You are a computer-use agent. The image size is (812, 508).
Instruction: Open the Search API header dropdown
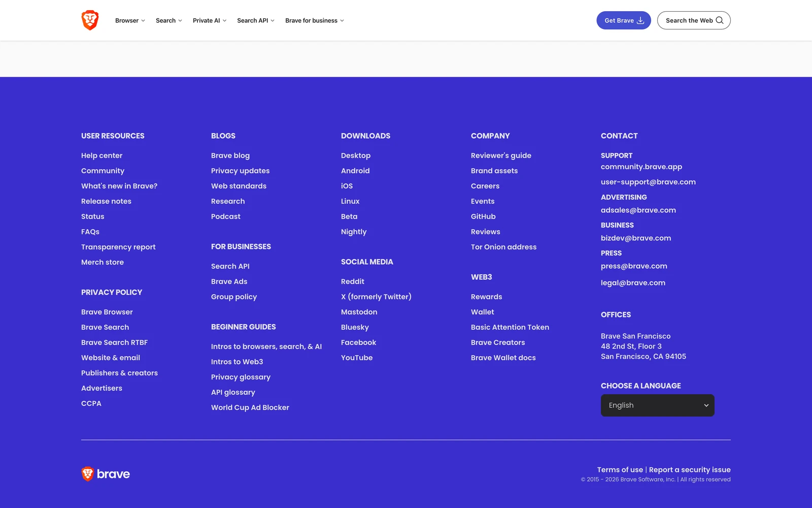click(x=256, y=20)
